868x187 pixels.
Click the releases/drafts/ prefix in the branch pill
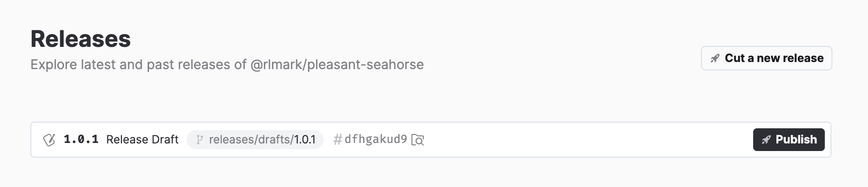pos(251,140)
